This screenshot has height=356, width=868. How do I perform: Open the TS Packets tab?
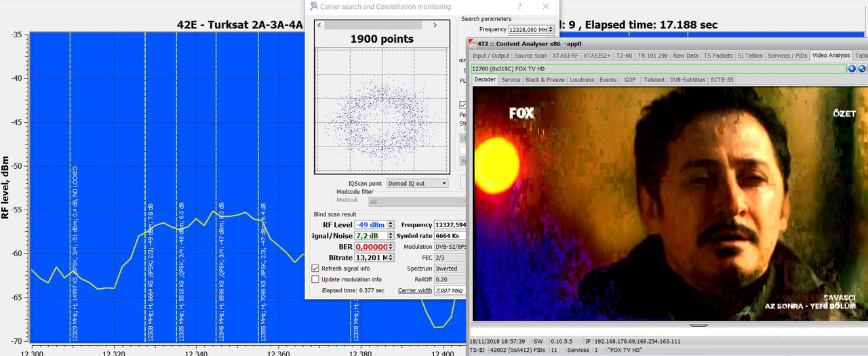[x=717, y=56]
